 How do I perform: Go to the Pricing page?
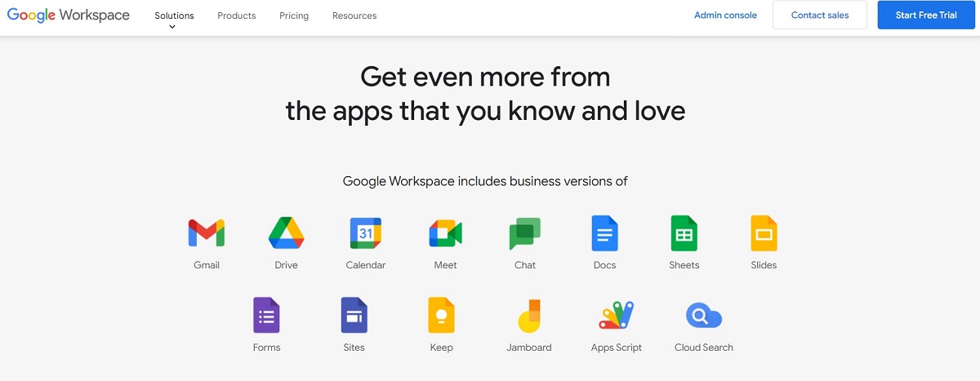coord(294,16)
